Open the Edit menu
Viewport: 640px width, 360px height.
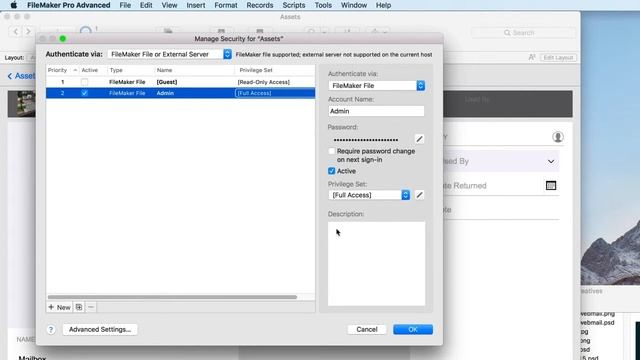146,5
